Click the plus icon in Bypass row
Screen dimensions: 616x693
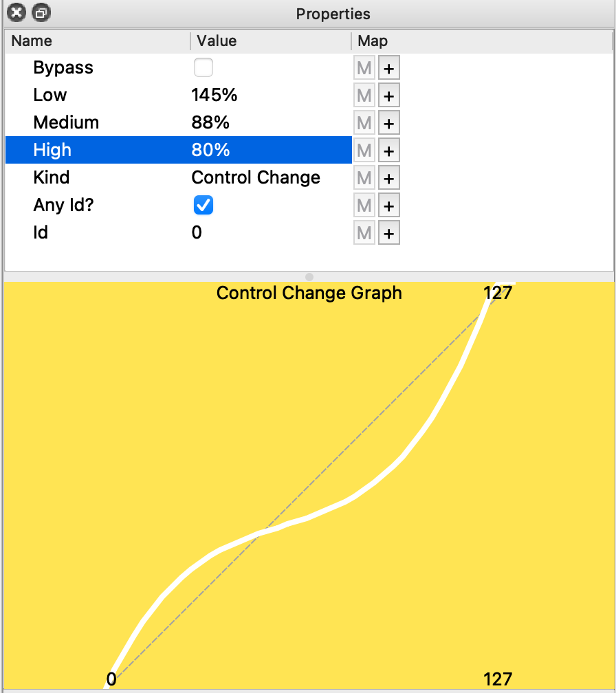coord(389,68)
